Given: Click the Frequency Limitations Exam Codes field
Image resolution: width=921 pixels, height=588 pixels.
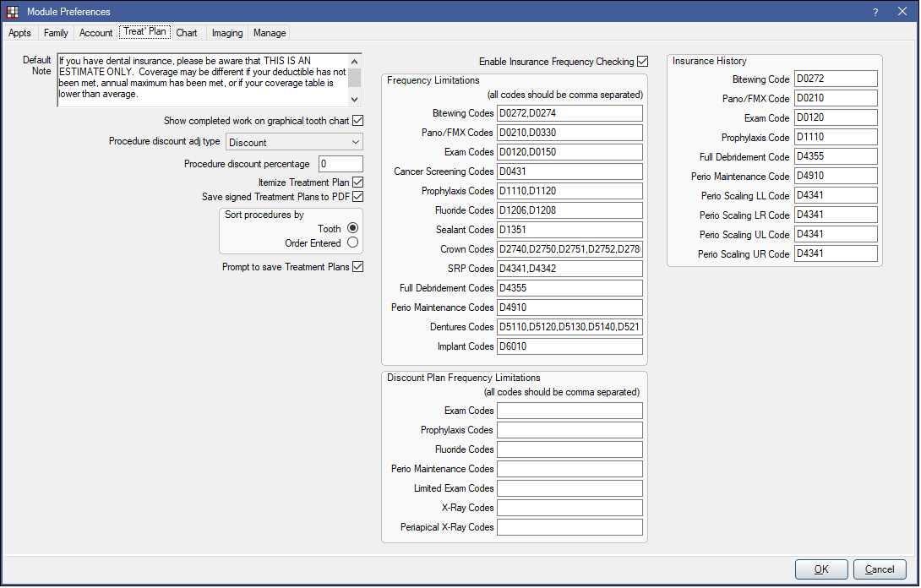Looking at the screenshot, I should point(569,152).
